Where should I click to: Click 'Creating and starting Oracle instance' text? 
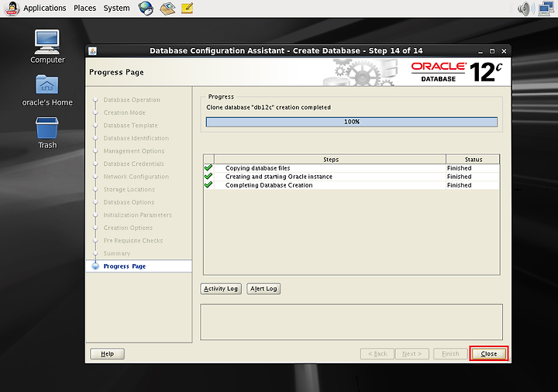click(279, 177)
